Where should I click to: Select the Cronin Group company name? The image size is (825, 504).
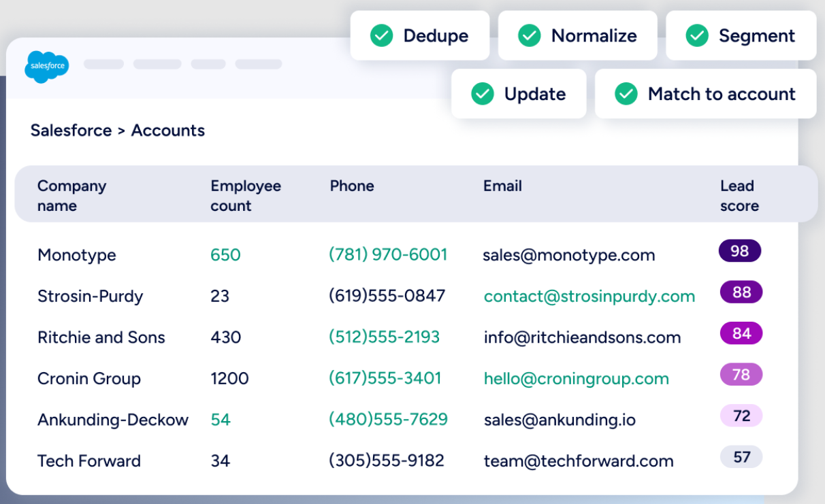click(x=89, y=379)
